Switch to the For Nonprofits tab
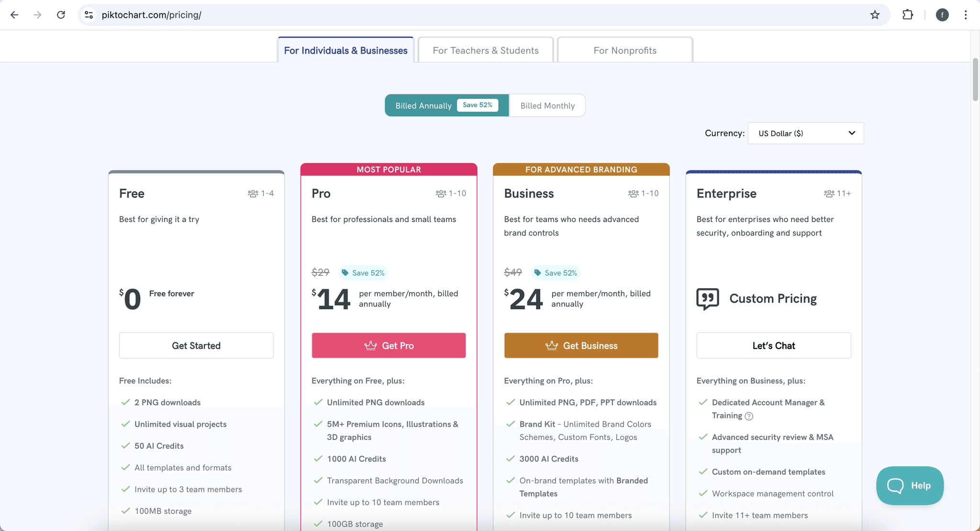The height and width of the screenshot is (531, 980). click(624, 50)
